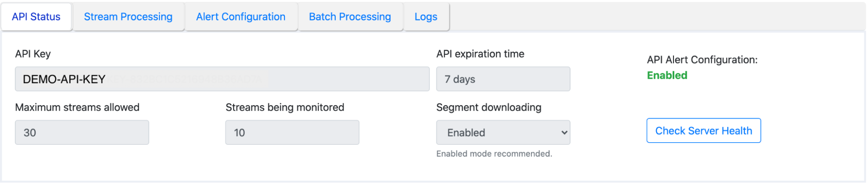Click the Segment downloading label

coord(489,107)
